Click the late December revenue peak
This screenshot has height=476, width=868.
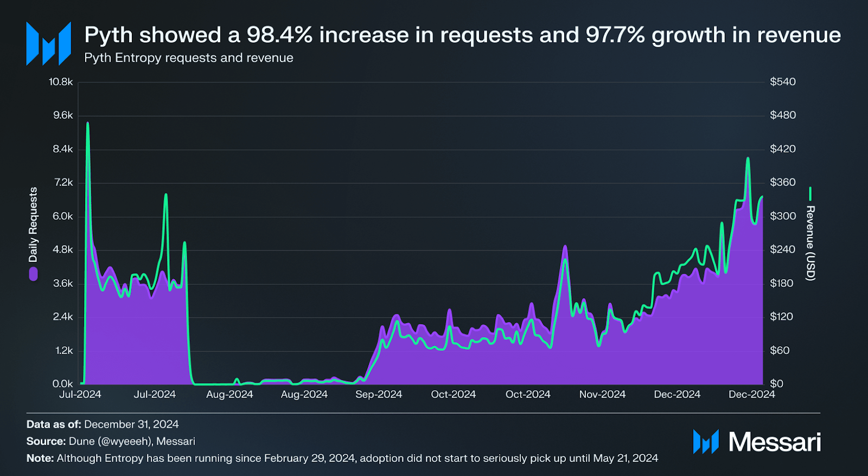point(748,159)
